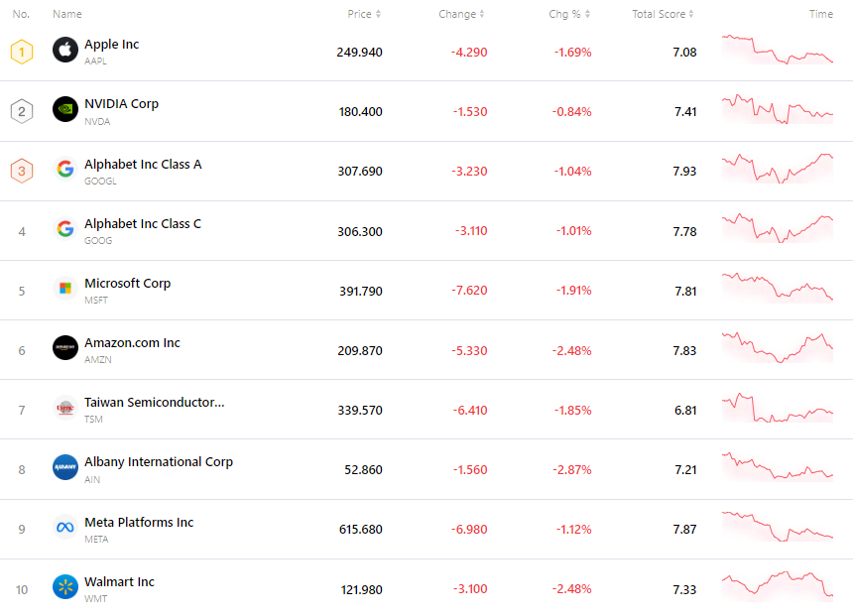Click the AAPL ticker symbol

[x=95, y=61]
